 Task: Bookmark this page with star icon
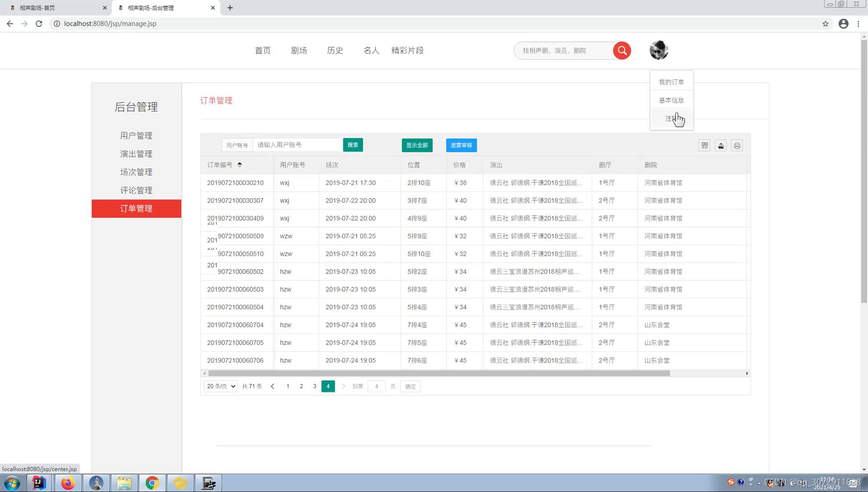tap(826, 24)
